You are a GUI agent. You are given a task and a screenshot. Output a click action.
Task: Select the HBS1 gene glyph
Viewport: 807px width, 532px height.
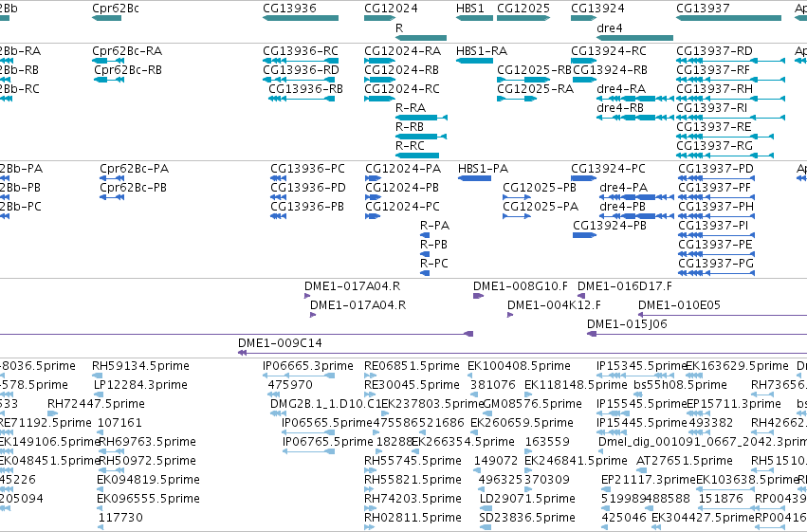click(x=474, y=18)
